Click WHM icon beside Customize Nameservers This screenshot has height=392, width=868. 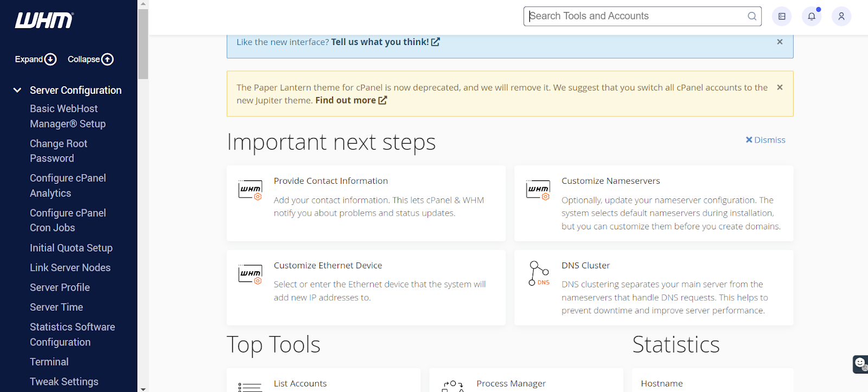tap(538, 190)
